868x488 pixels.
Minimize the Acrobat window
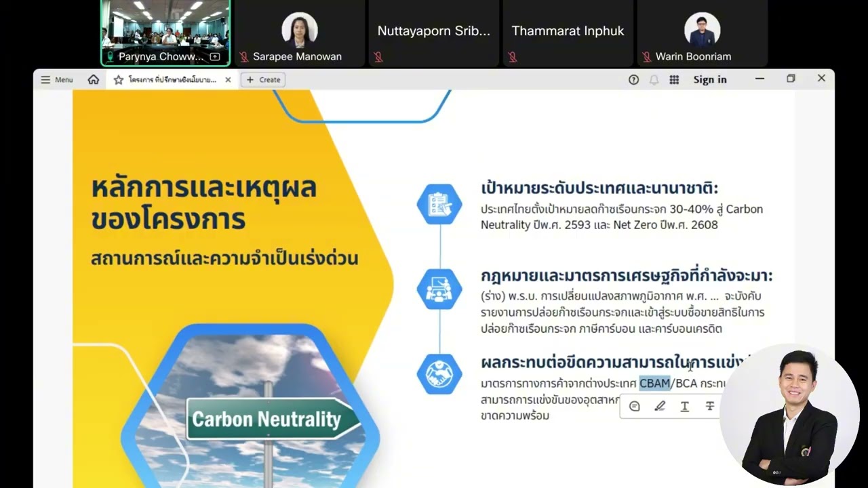coord(759,79)
